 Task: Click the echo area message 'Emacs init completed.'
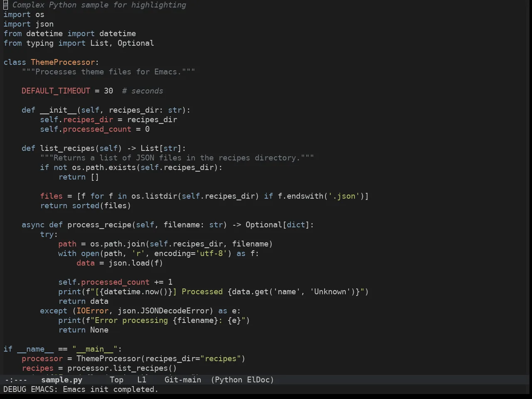[111, 389]
